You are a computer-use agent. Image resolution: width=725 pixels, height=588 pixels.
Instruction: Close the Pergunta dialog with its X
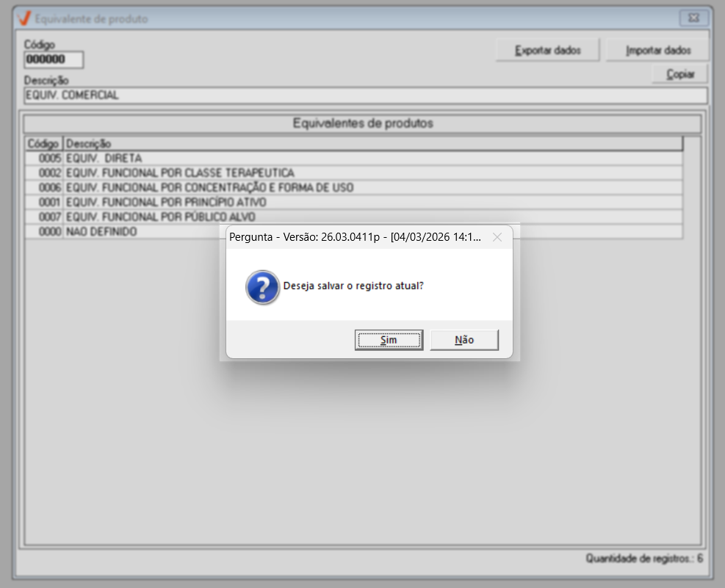pyautogui.click(x=497, y=237)
